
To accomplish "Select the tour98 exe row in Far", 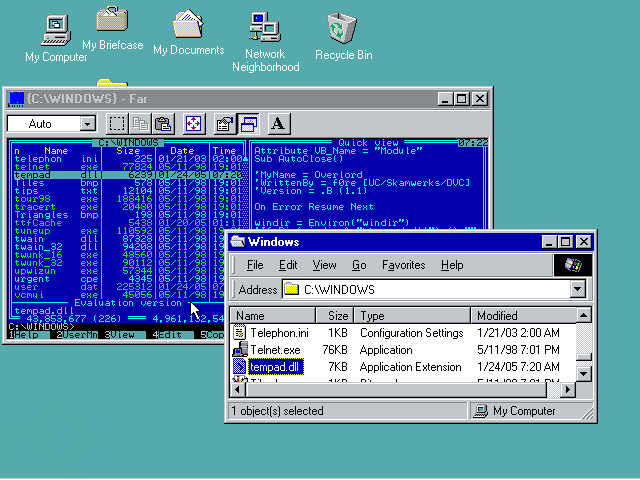I will click(x=128, y=199).
